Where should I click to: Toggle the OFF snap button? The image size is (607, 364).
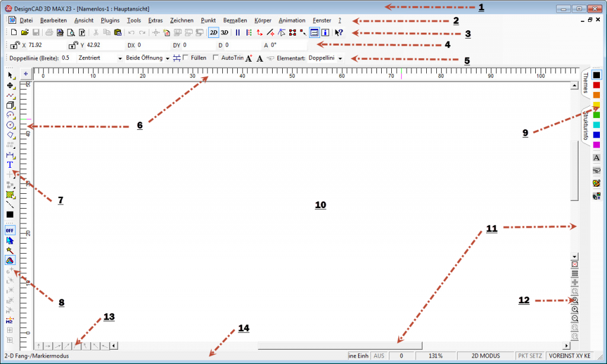(10, 230)
